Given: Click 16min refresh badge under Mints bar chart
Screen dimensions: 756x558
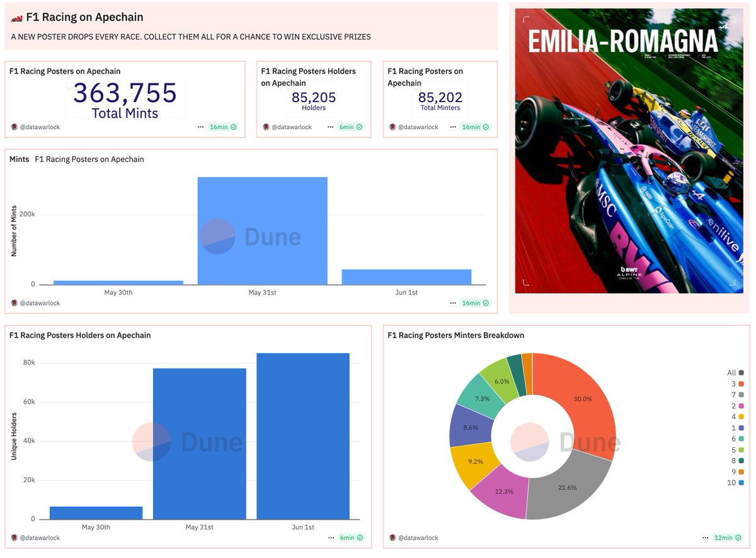Looking at the screenshot, I should (475, 303).
